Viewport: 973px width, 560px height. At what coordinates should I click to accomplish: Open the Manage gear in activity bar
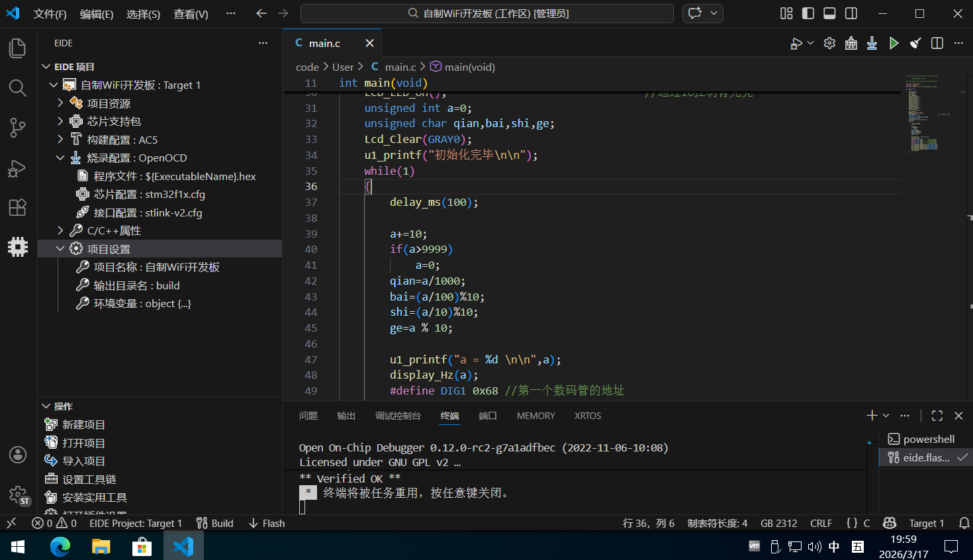(x=18, y=494)
